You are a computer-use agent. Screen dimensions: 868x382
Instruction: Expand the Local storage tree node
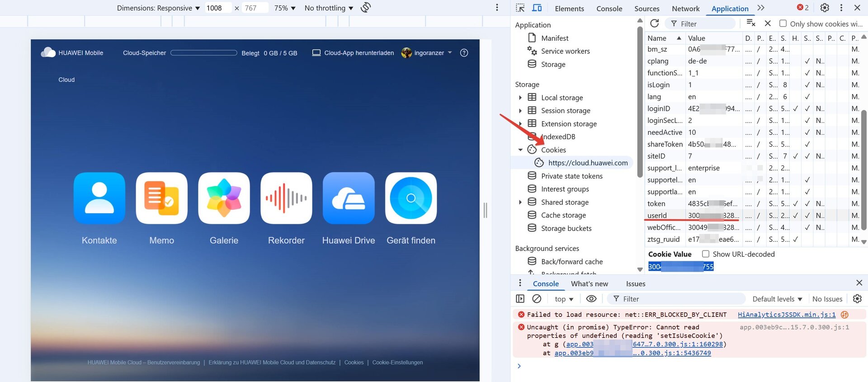point(520,98)
